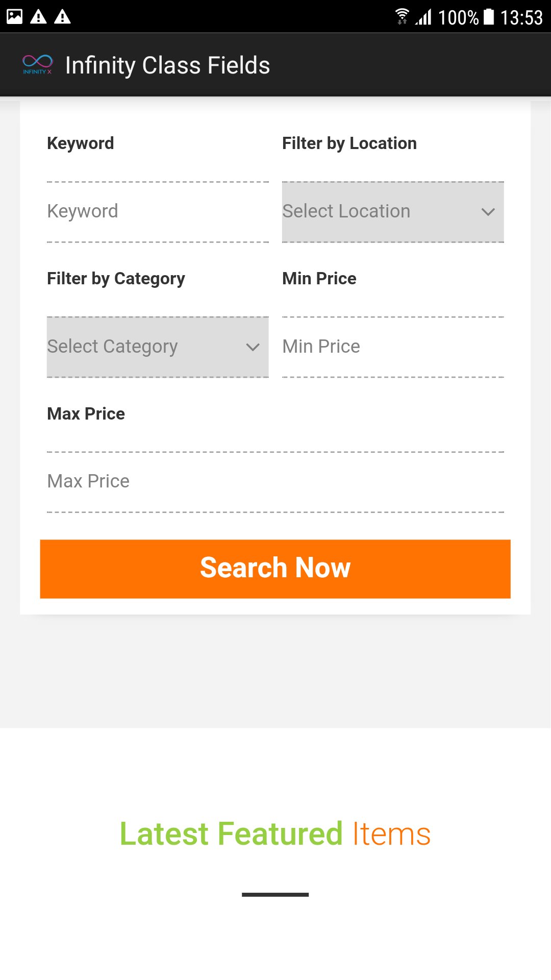551x980 pixels.
Task: Tap the Infinity X logo icon
Action: point(37,64)
